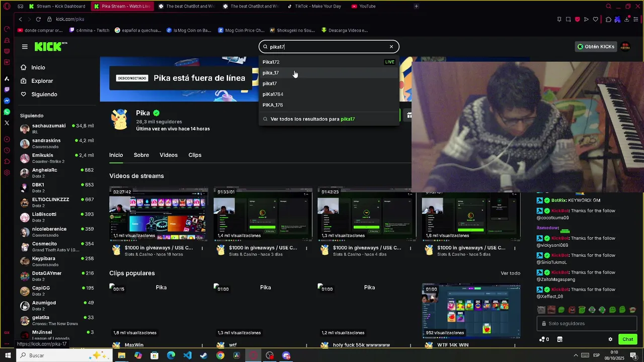Open sandraskins channel in Siguiendo list
Viewport: 644px width, 362px height.
[x=57, y=143]
